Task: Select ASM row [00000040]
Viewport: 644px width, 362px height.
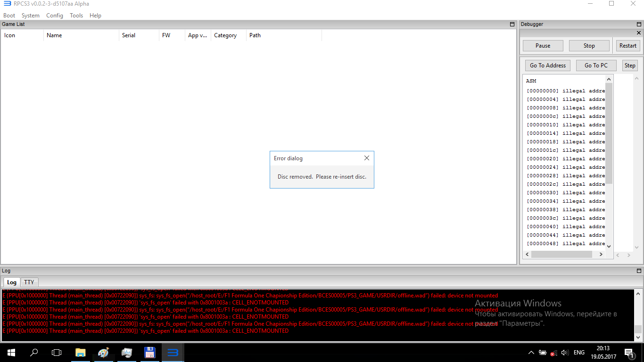Action: [565, 227]
